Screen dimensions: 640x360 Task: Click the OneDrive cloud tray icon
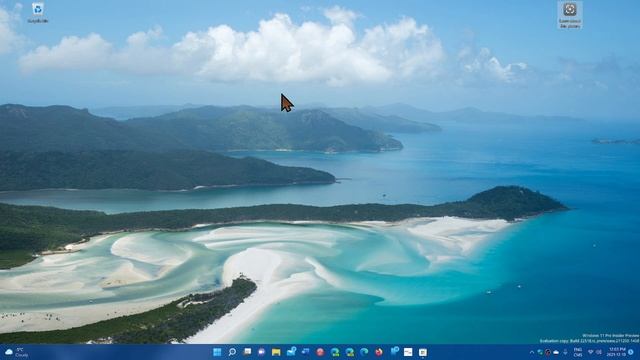(556, 352)
